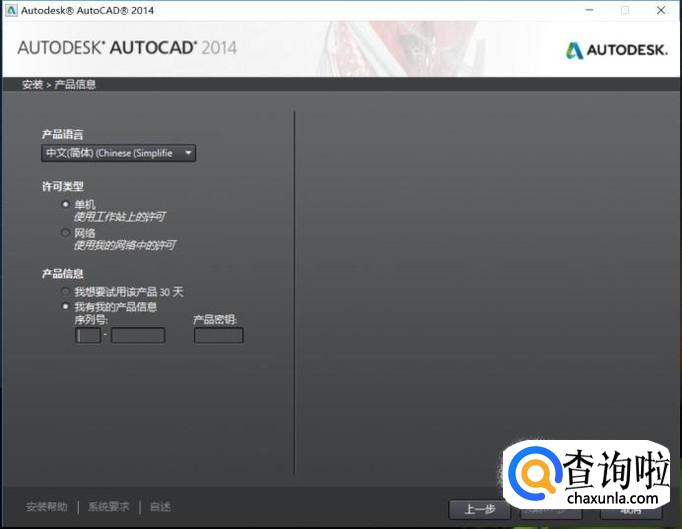This screenshot has height=529, width=682.
Task: Click the 安装 > 产品信息 breadcrumb
Action: point(59,85)
